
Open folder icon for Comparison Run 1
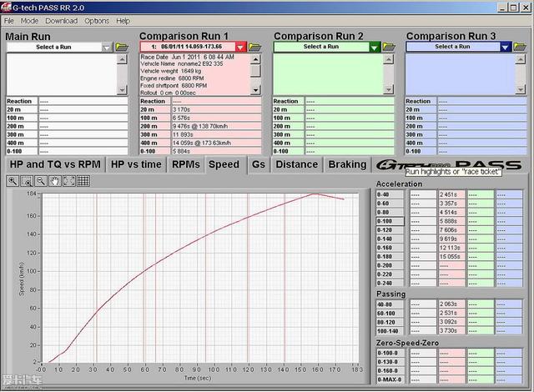pos(254,47)
